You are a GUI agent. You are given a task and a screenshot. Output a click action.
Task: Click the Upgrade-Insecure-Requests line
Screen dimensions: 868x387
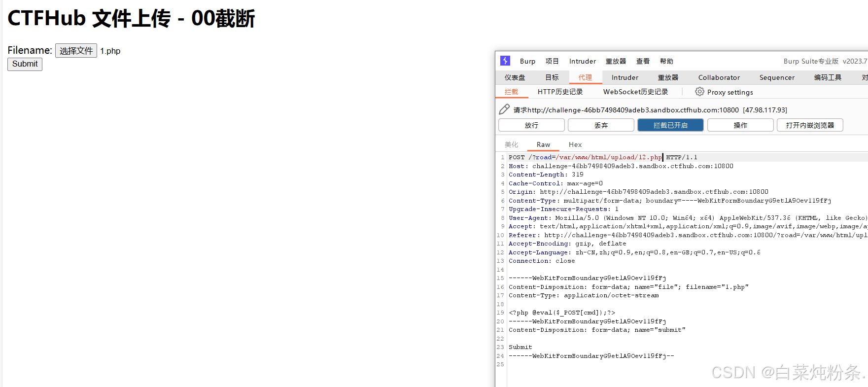tap(563, 209)
